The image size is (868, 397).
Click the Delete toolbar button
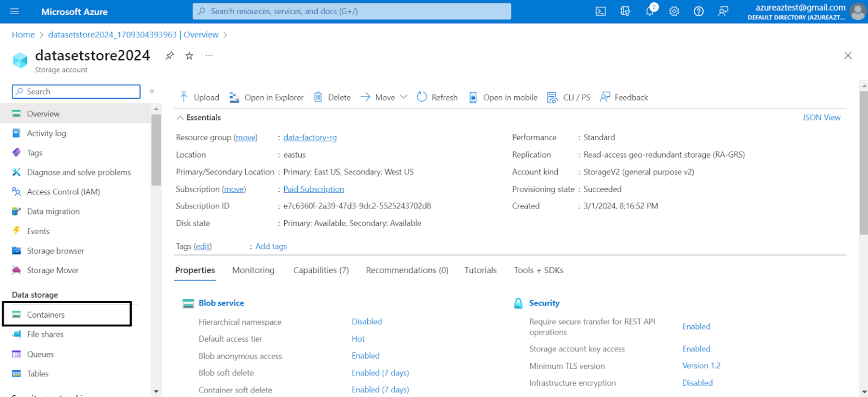(332, 97)
